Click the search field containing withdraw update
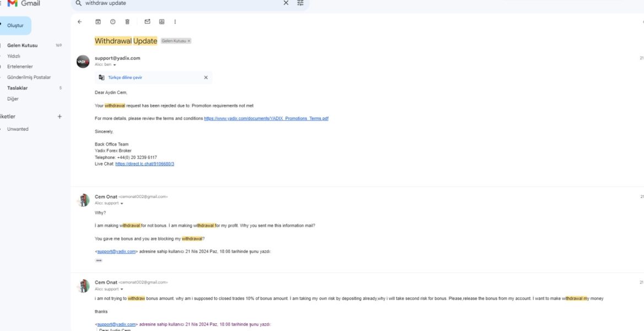The width and height of the screenshot is (644, 331). (181, 3)
